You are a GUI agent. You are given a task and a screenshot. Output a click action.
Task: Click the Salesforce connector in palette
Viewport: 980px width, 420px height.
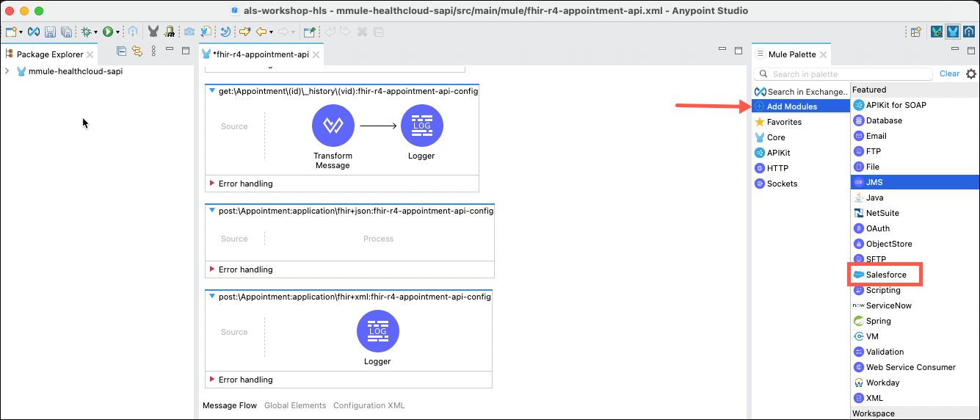[885, 275]
